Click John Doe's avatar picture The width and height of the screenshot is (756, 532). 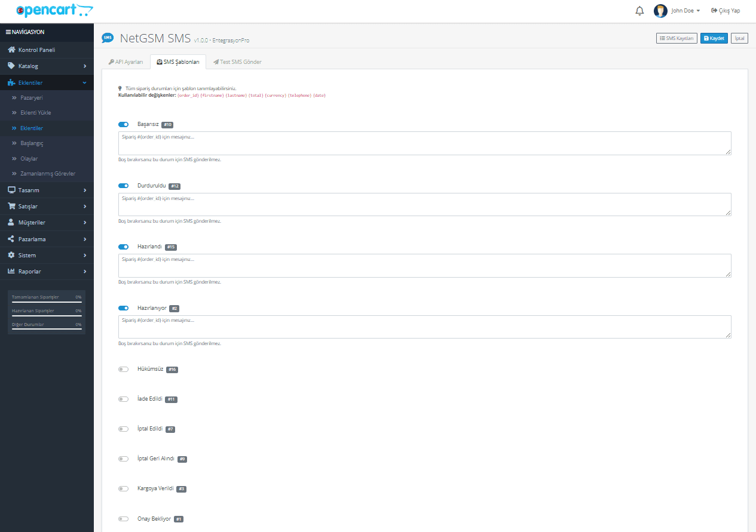click(660, 11)
